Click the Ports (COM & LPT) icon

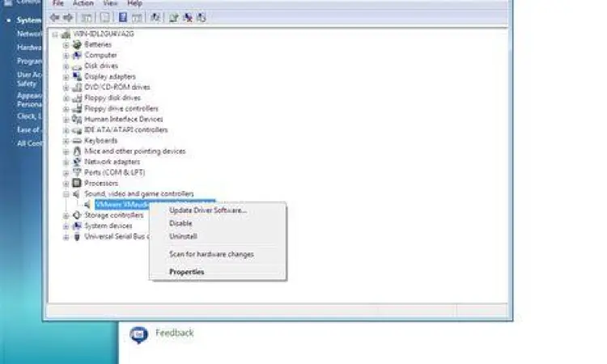[77, 172]
